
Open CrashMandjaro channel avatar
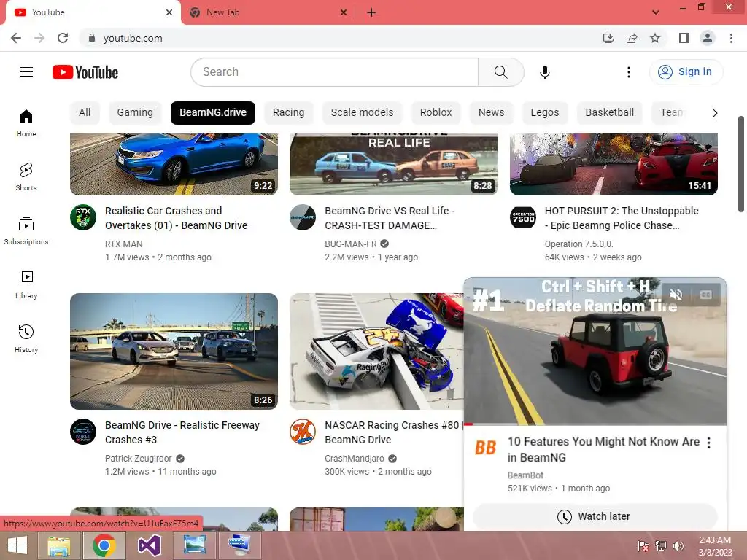[303, 432]
